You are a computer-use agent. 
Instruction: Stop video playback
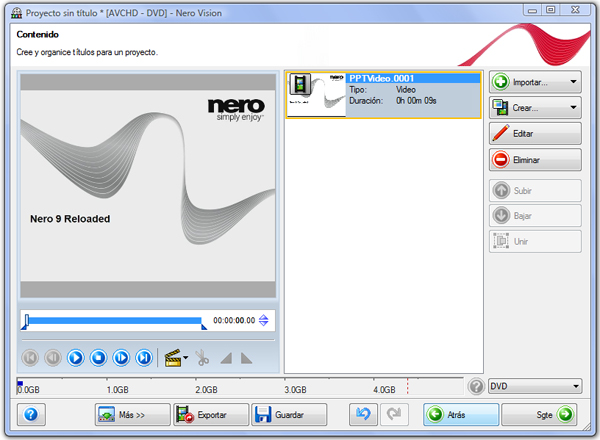pyautogui.click(x=98, y=358)
